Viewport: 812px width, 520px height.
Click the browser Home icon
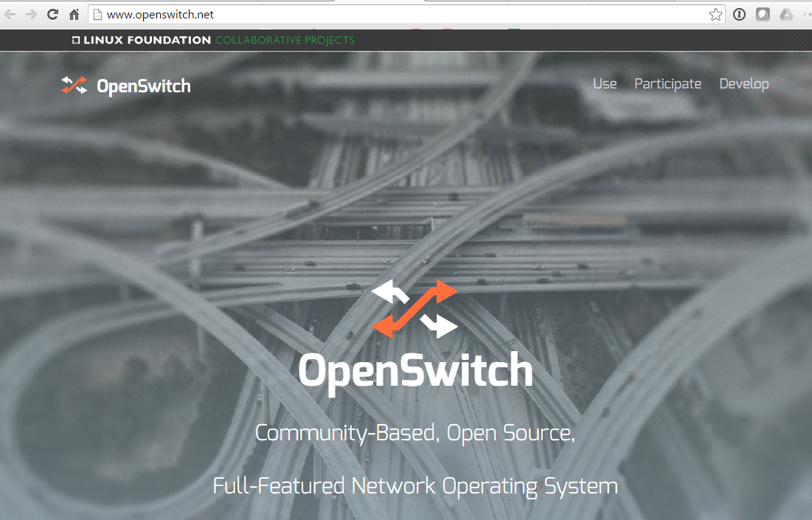(x=73, y=13)
